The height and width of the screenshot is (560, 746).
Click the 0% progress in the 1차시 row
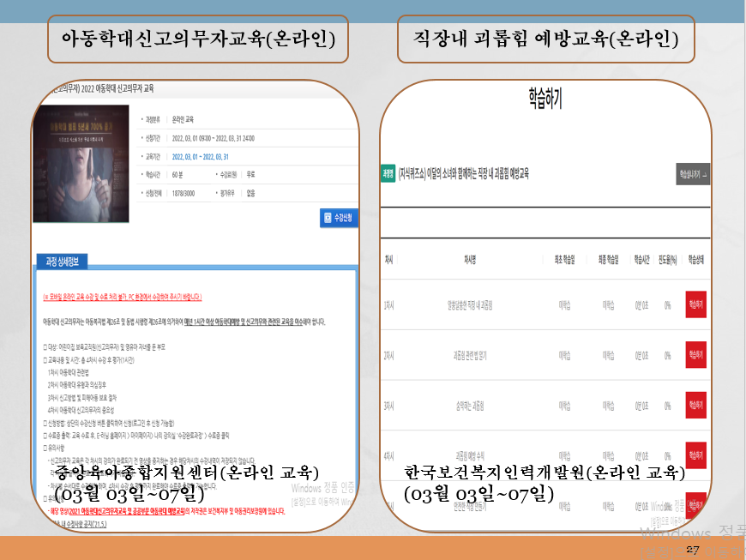coord(667,305)
